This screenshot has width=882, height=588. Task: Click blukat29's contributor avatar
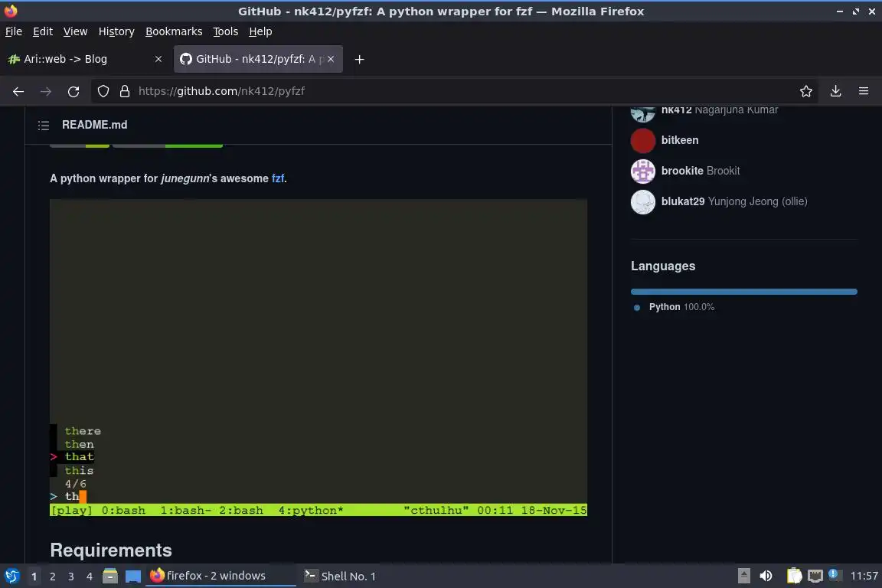[643, 202]
